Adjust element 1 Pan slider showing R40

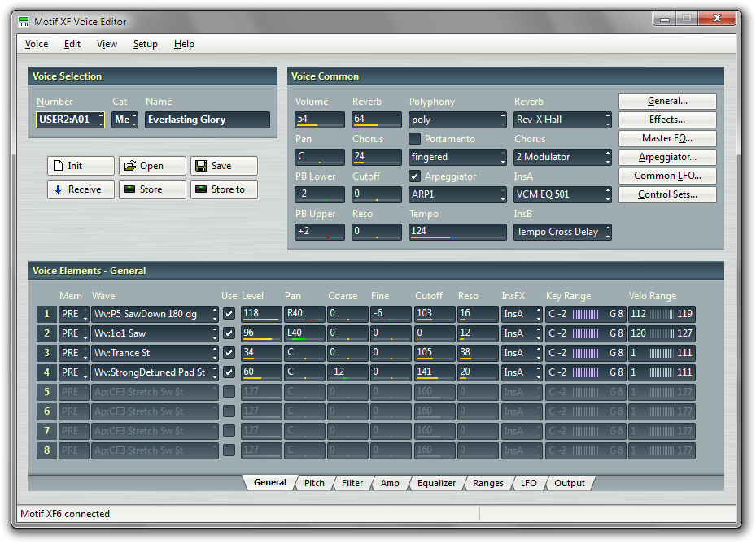pos(304,314)
